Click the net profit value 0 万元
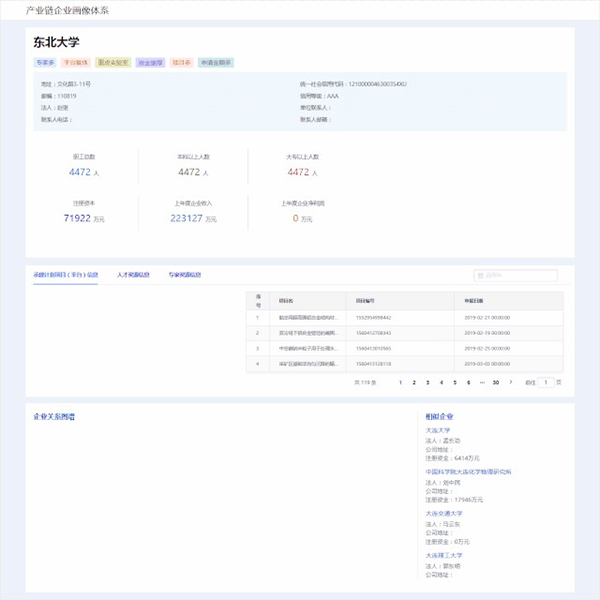This screenshot has width=600, height=600. 302,218
